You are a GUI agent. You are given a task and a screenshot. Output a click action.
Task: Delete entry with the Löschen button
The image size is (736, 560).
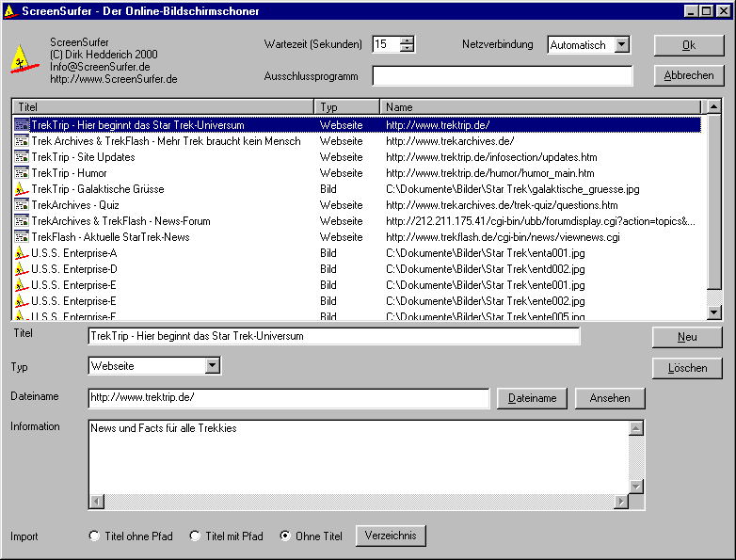click(687, 368)
